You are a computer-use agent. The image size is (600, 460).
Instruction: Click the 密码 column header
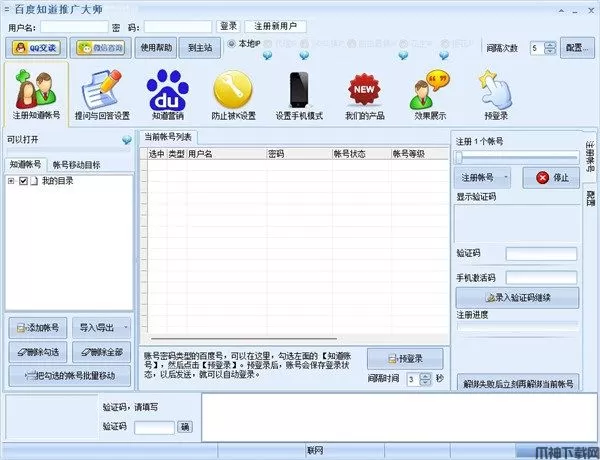point(299,154)
